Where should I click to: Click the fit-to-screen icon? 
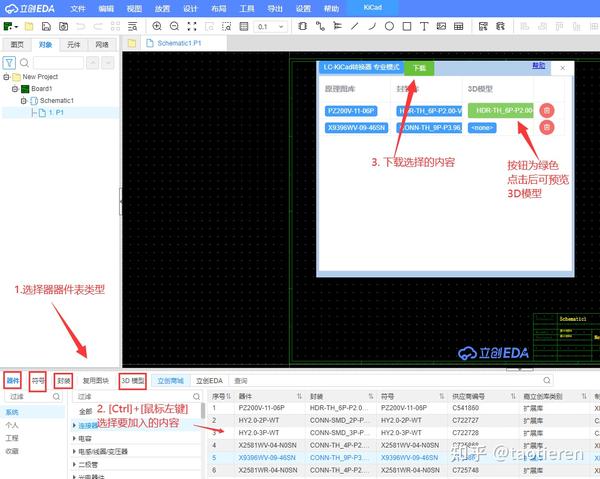[192, 26]
